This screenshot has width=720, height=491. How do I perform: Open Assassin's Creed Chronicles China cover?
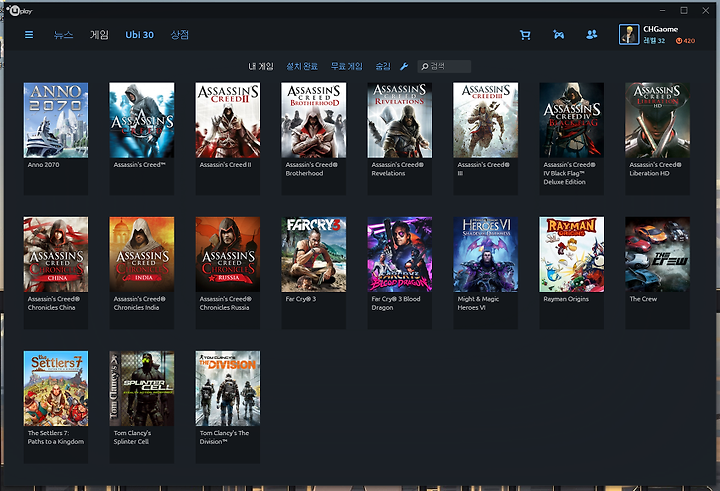point(56,254)
